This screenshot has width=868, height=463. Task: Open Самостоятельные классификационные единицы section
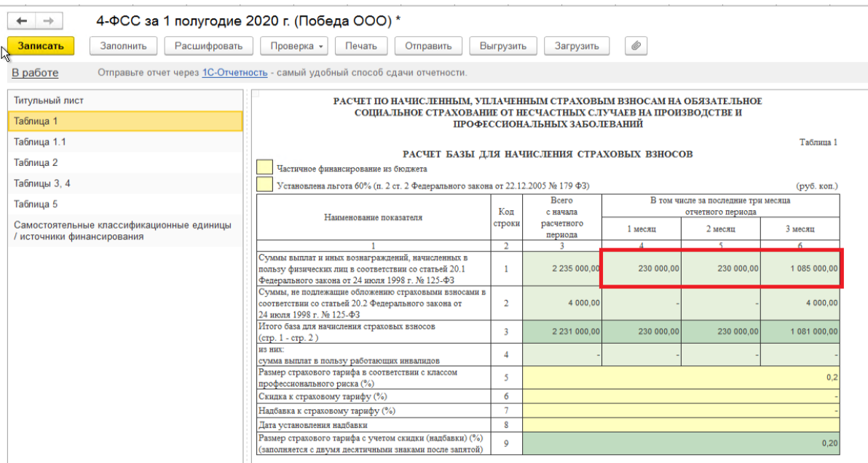[x=126, y=231]
